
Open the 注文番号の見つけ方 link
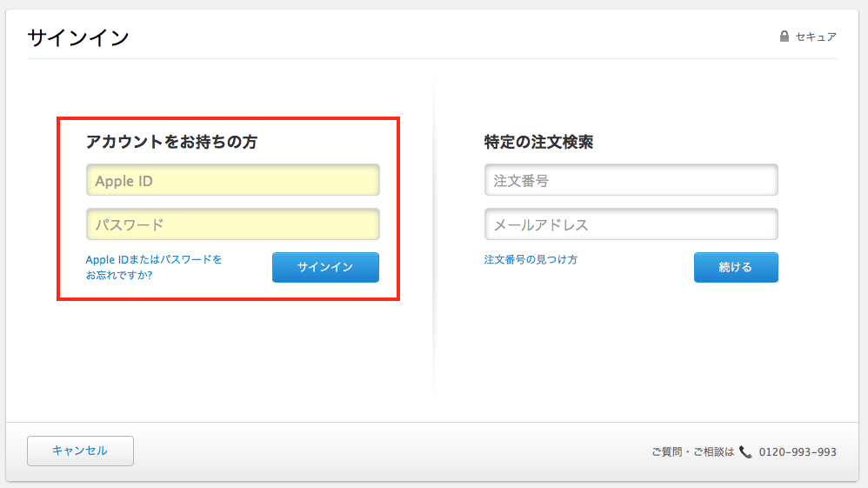(x=531, y=259)
